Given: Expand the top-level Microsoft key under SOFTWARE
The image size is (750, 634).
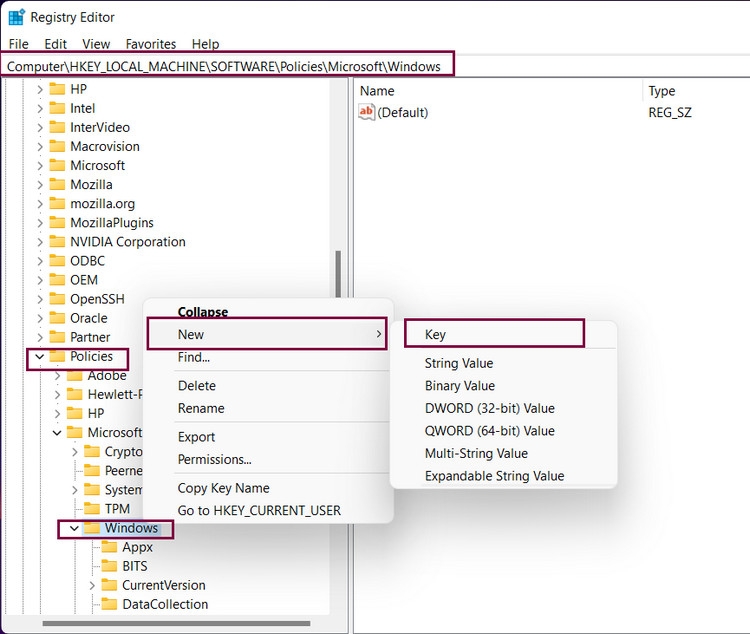Looking at the screenshot, I should 40,166.
